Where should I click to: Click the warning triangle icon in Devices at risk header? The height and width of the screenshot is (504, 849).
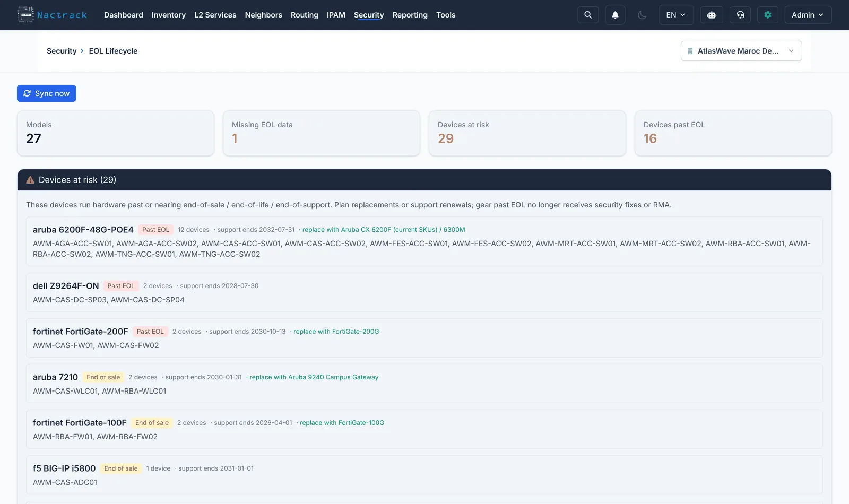pyautogui.click(x=30, y=180)
